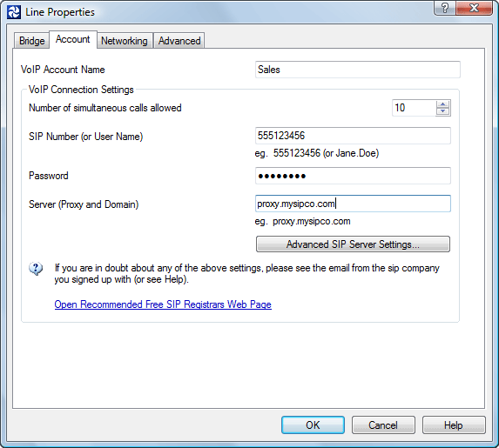This screenshot has height=448, width=499.
Task: Click the Cancel button
Action: pyautogui.click(x=383, y=425)
